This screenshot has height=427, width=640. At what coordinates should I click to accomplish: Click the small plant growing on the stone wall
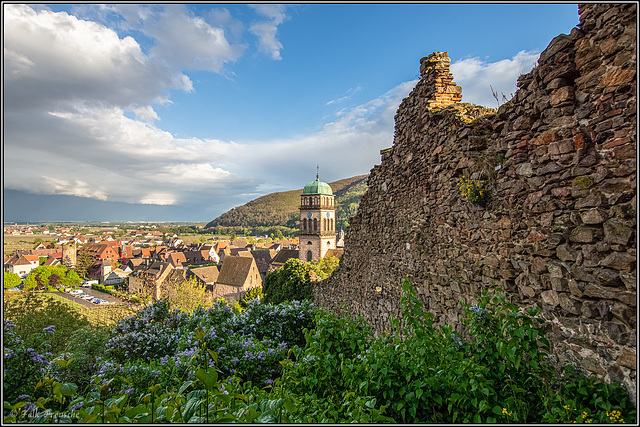(x=473, y=188)
